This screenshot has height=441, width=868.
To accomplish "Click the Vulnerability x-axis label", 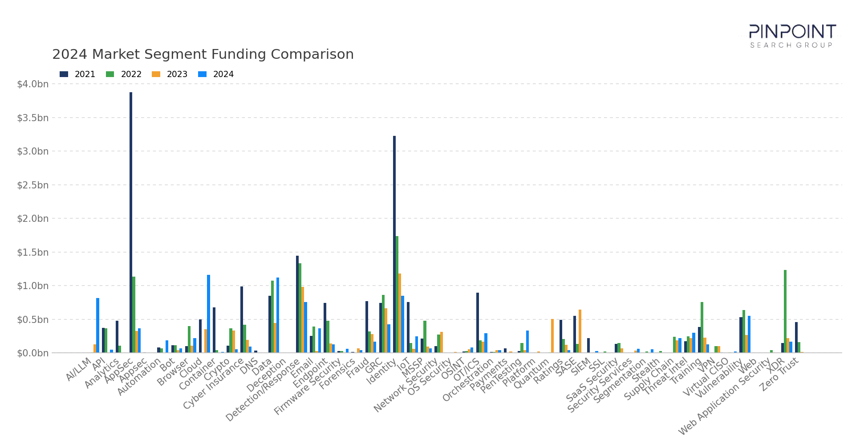I will point(719,378).
